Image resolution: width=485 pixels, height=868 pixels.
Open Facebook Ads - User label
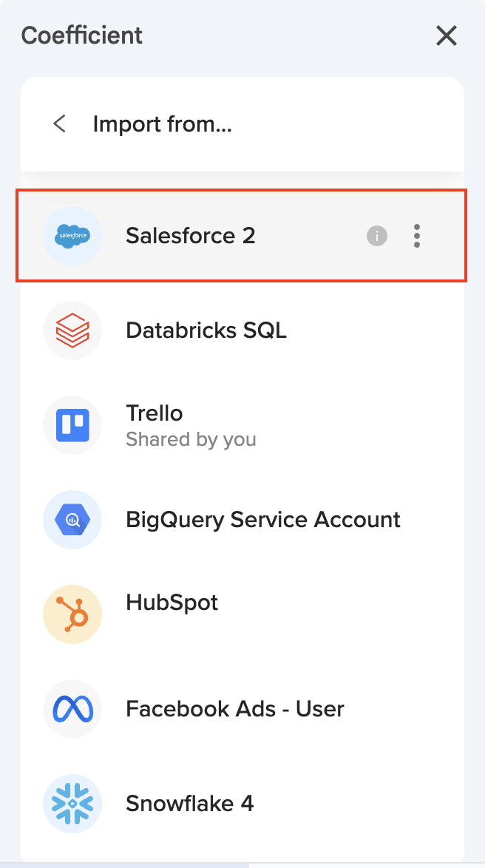click(235, 709)
